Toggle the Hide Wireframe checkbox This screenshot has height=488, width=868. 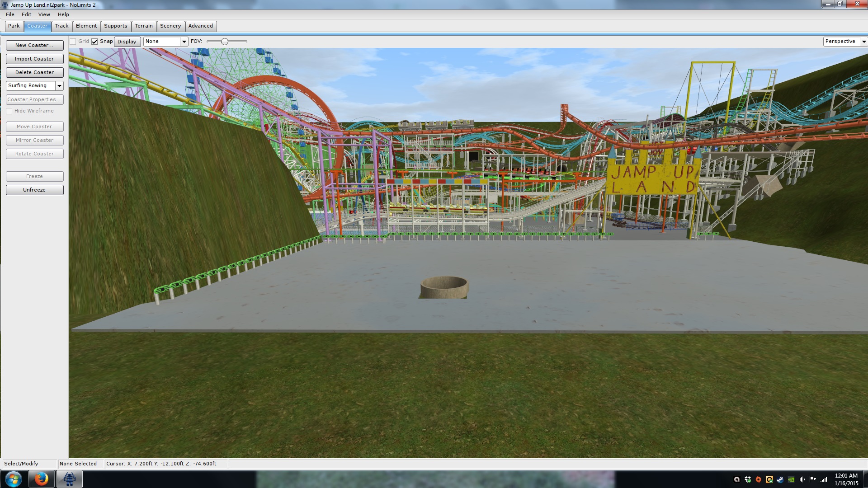coord(9,111)
